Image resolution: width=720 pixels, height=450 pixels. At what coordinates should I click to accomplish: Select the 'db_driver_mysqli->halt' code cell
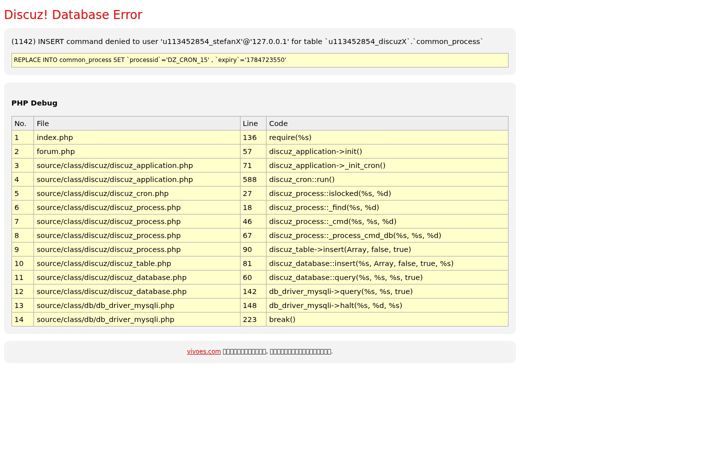pos(387,306)
